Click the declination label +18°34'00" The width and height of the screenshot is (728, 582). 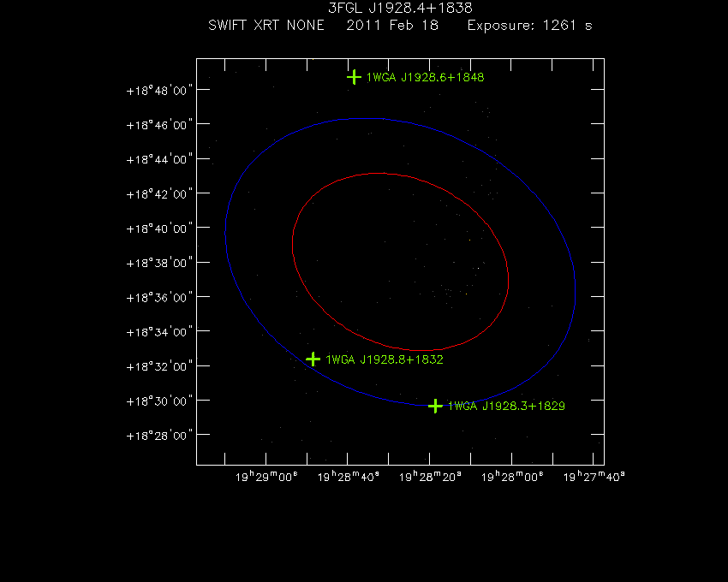coord(159,332)
